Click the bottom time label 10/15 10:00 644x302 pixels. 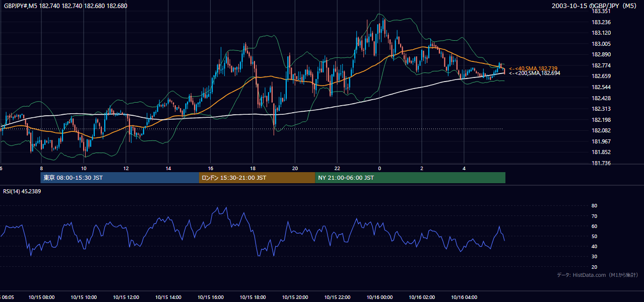(84, 297)
